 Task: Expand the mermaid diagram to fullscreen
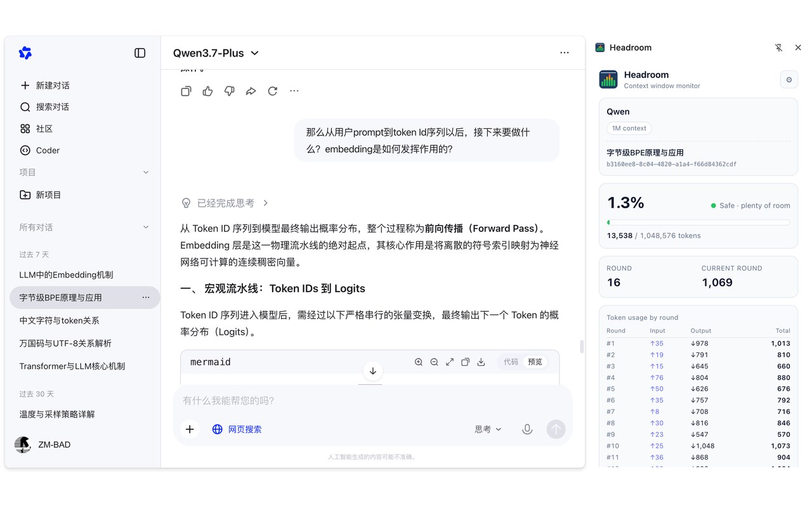coord(450,362)
